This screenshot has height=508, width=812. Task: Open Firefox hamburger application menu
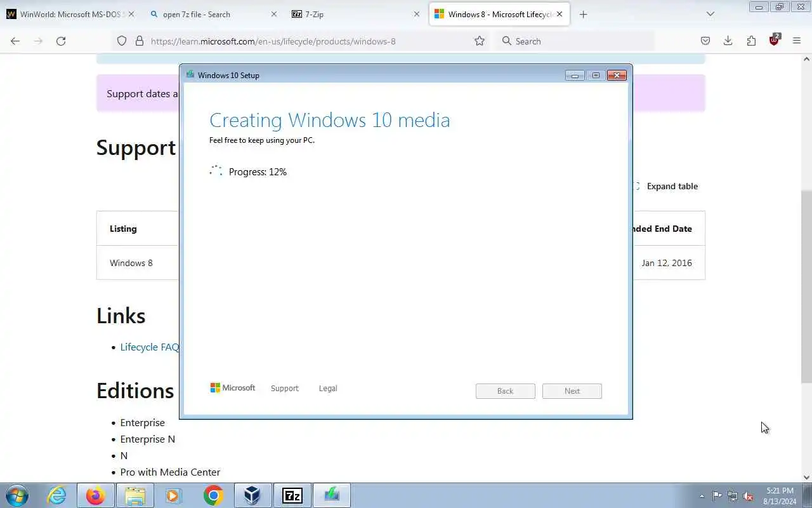pyautogui.click(x=797, y=41)
